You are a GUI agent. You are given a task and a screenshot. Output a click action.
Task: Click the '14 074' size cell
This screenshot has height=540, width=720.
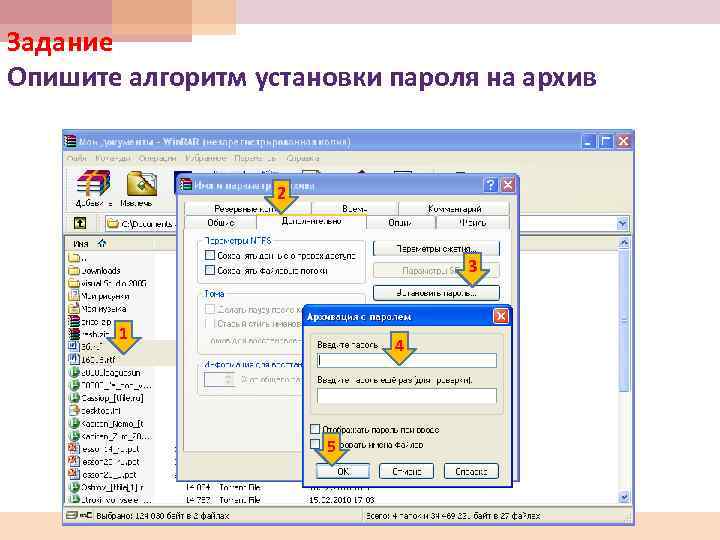click(197, 487)
